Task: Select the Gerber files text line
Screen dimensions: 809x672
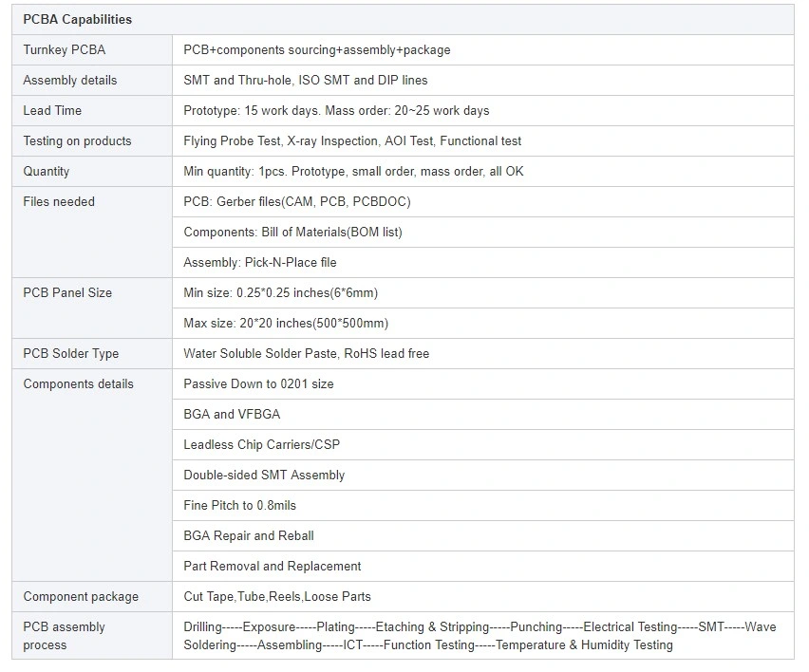Action: (x=297, y=201)
